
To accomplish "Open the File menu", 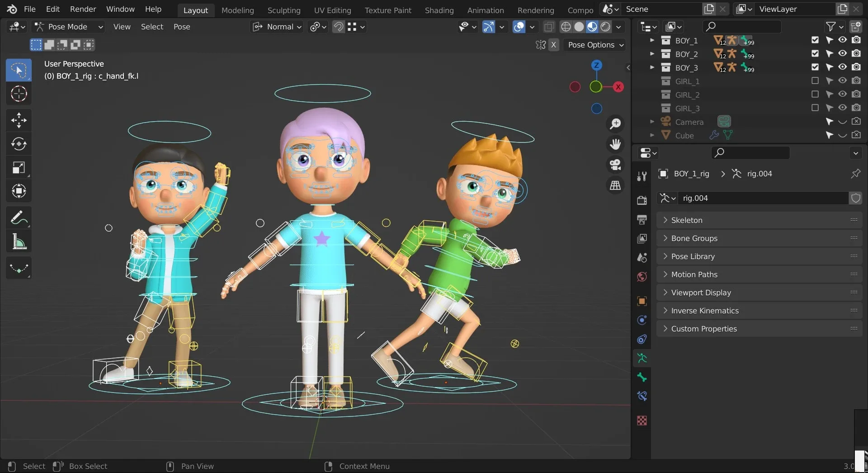I will (x=29, y=9).
